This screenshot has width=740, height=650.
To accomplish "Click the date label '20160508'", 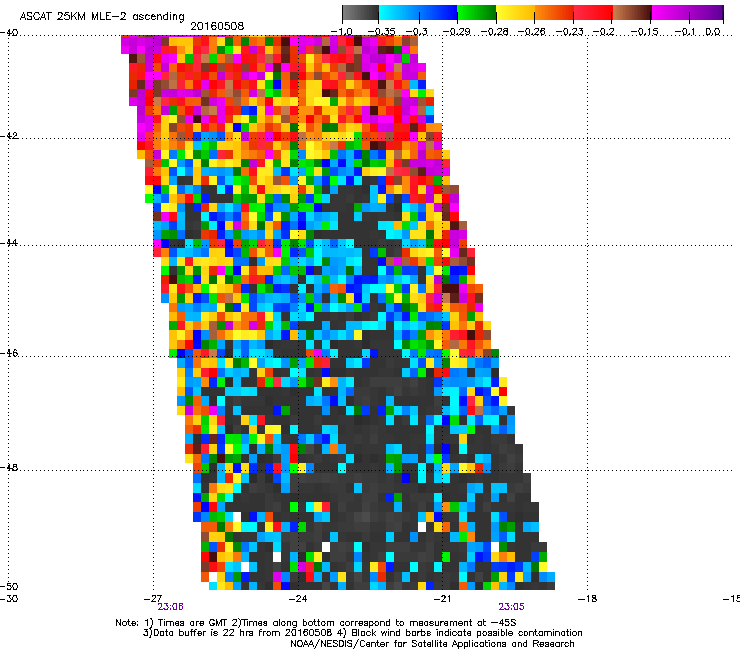I will click(x=217, y=26).
